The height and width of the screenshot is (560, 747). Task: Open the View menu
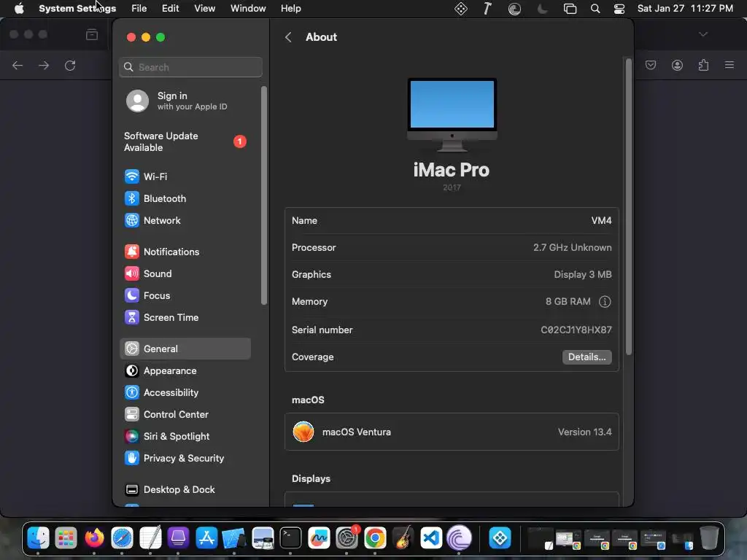(x=205, y=9)
